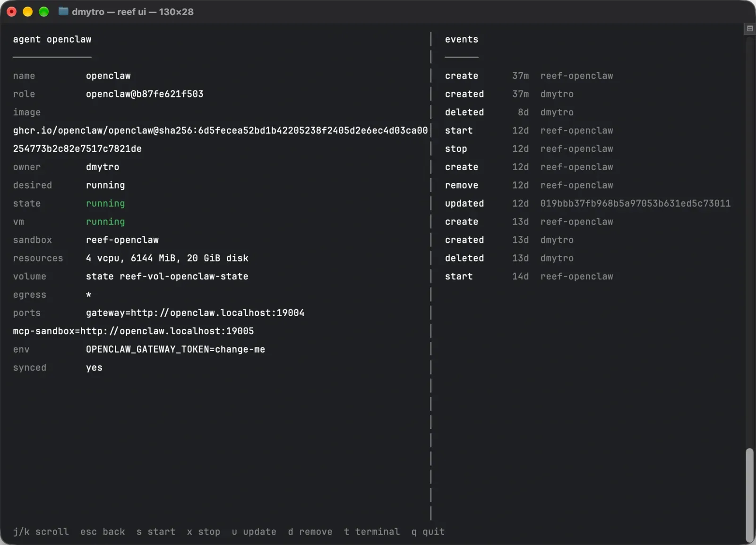756x545 pixels.
Task: Click the window title 'dmytro — reef ui — 130×28'
Action: click(133, 12)
